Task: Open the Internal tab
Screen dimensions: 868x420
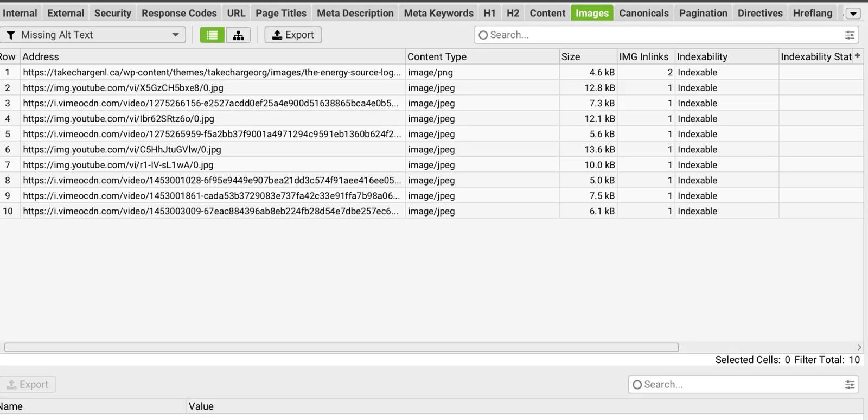Action: tap(20, 13)
